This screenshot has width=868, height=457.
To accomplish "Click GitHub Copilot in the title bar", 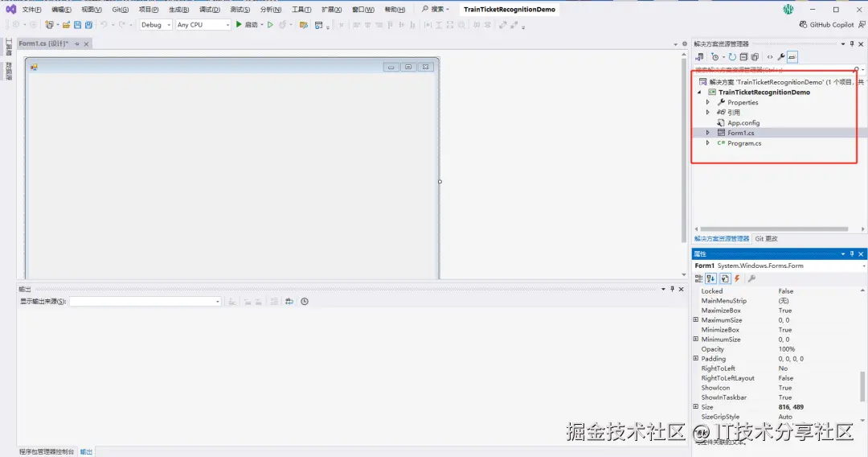I will (x=826, y=24).
